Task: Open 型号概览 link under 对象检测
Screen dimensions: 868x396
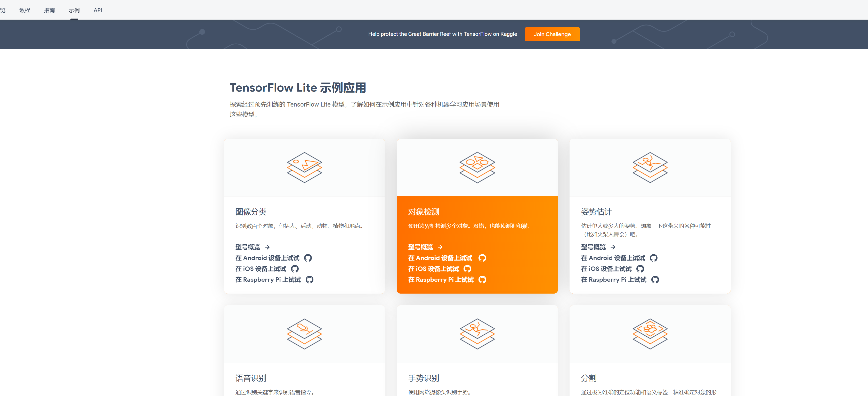Action: 420,247
